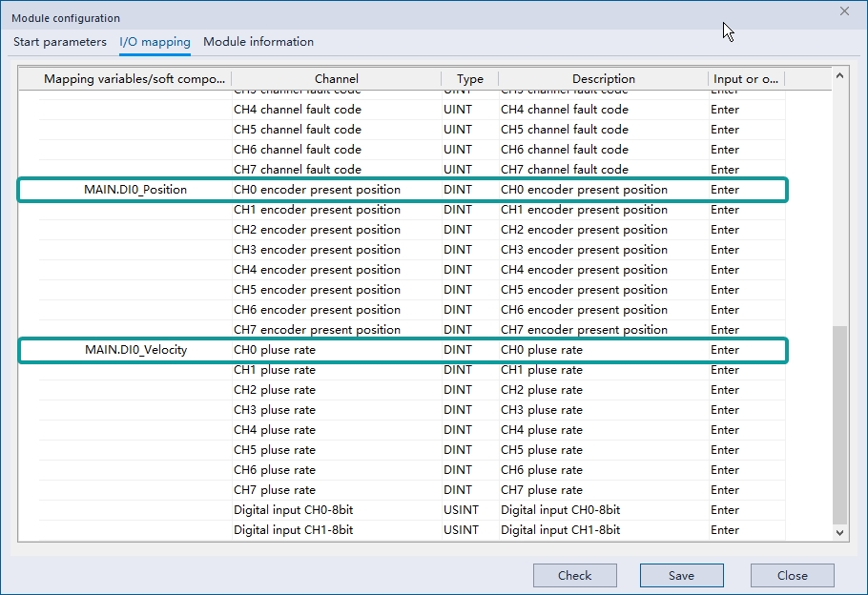Select the MAIN.DI0_Position mapping variable cell
The width and height of the screenshot is (868, 595).
[x=135, y=190]
